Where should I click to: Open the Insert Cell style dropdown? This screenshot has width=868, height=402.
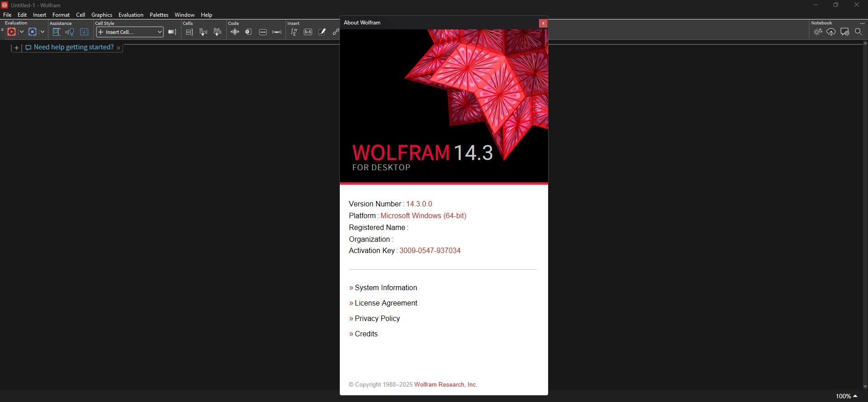(x=130, y=32)
